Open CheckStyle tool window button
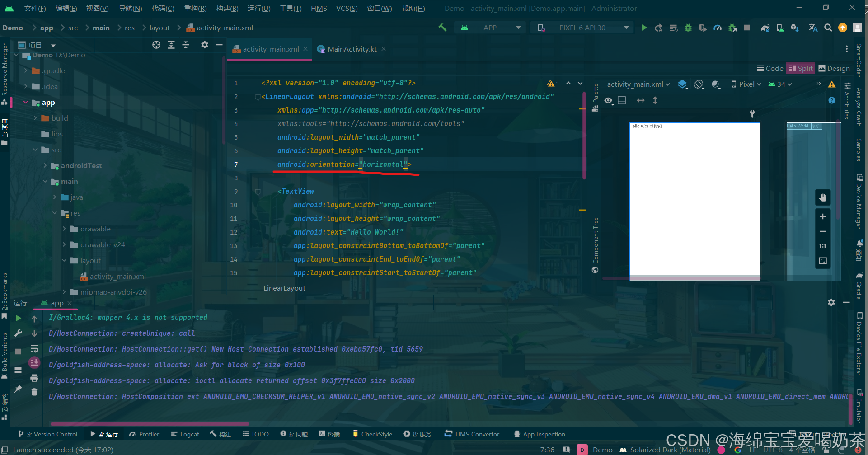The image size is (868, 455). (x=372, y=434)
